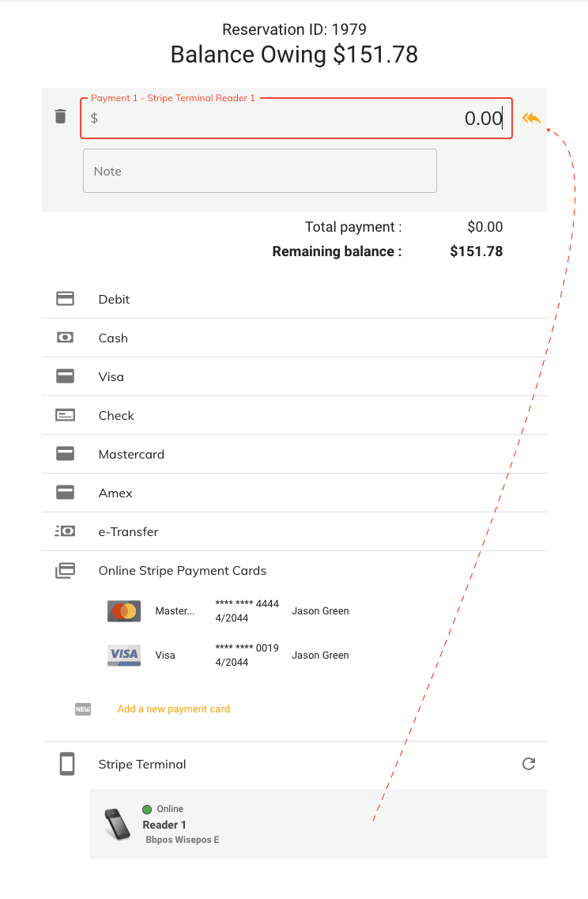
Task: Click the Online Stripe Payment Cards icon
Action: 65,571
